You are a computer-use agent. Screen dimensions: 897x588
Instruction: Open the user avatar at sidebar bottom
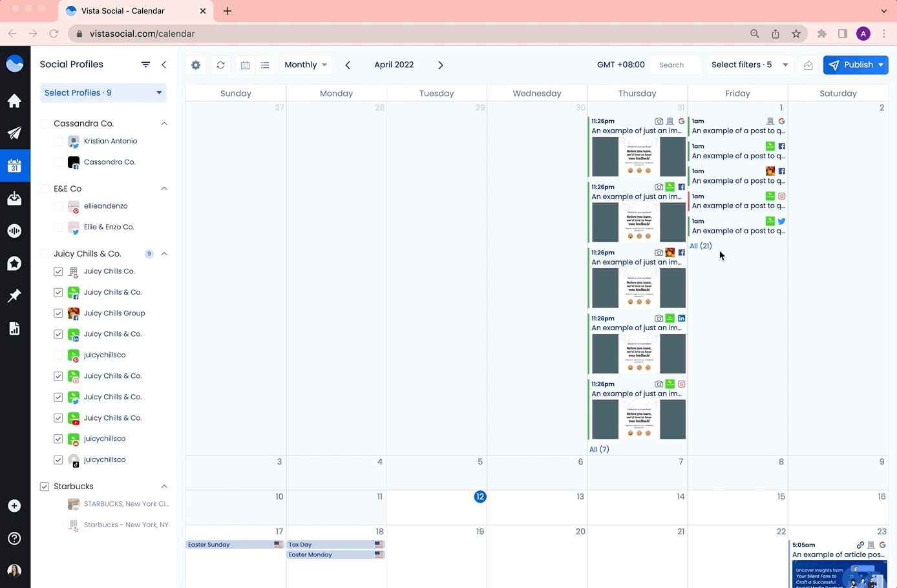(14, 571)
